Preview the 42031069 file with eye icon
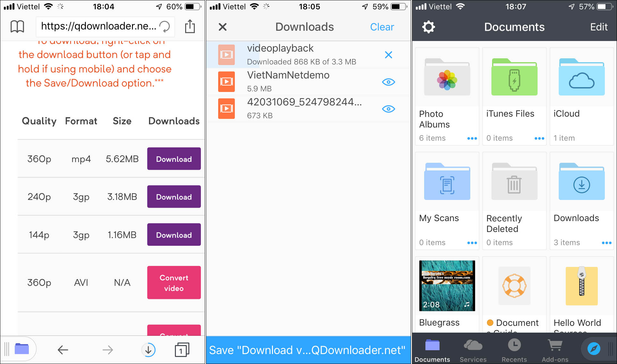Image resolution: width=617 pixels, height=364 pixels. pyautogui.click(x=389, y=109)
